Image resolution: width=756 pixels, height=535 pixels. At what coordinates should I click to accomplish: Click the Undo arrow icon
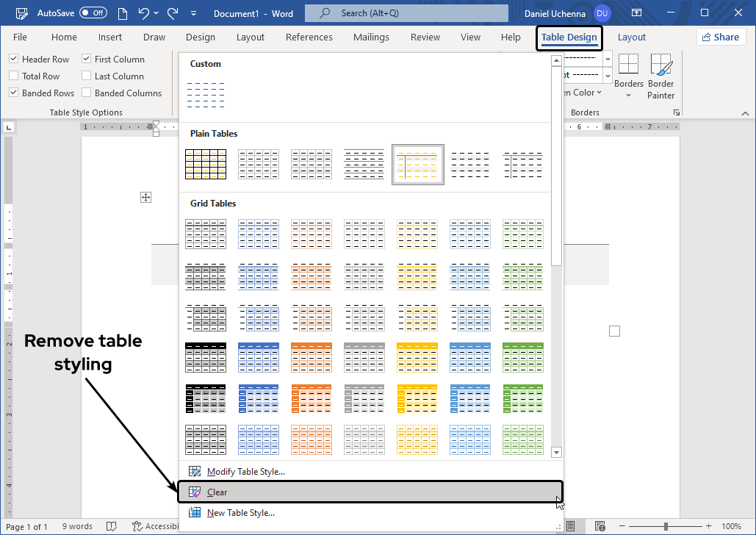(x=145, y=13)
